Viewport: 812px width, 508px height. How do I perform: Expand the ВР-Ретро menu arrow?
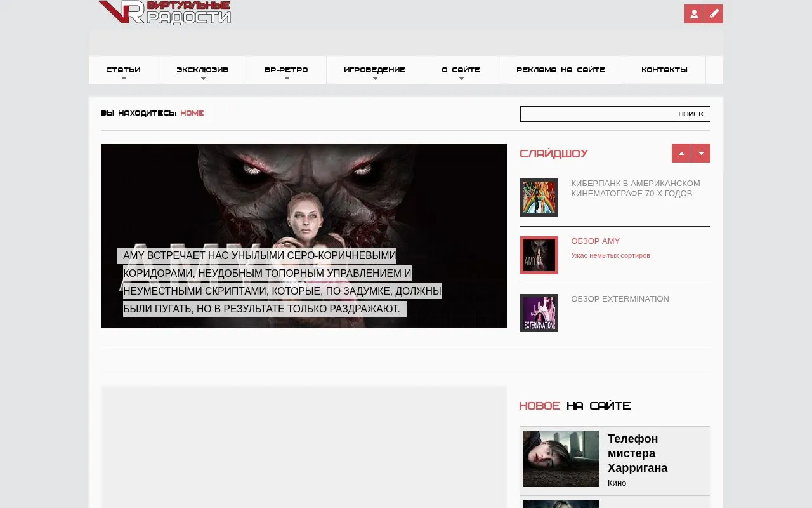click(287, 79)
